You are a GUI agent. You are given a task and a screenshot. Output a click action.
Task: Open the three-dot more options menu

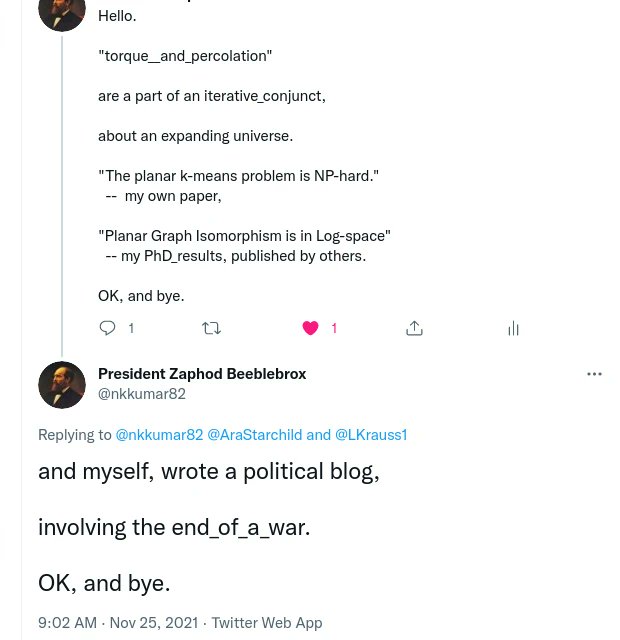click(594, 374)
